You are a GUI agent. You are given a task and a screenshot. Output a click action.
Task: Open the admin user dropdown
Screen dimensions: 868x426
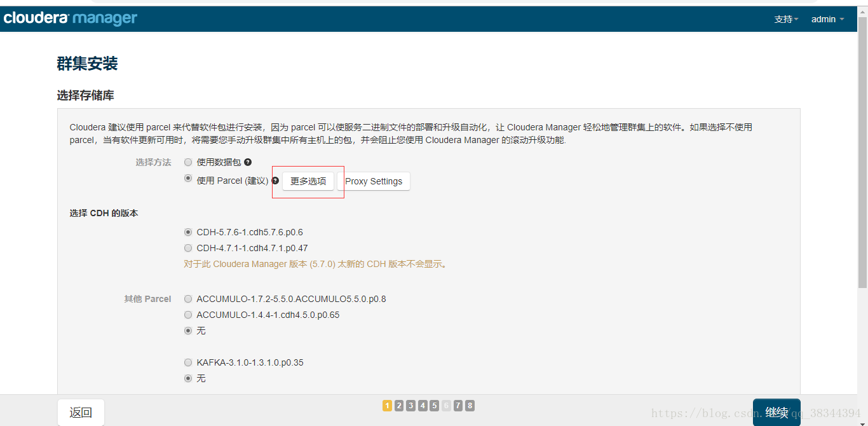point(828,19)
